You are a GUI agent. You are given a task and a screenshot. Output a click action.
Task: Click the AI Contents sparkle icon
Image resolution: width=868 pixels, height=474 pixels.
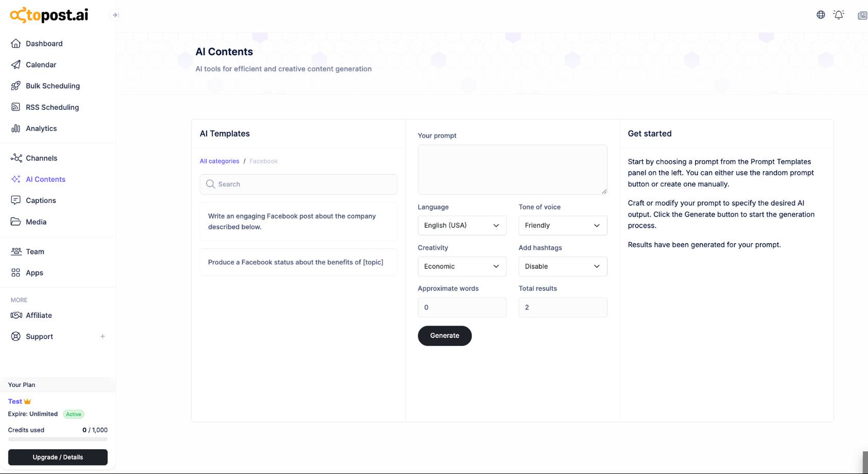[16, 179]
